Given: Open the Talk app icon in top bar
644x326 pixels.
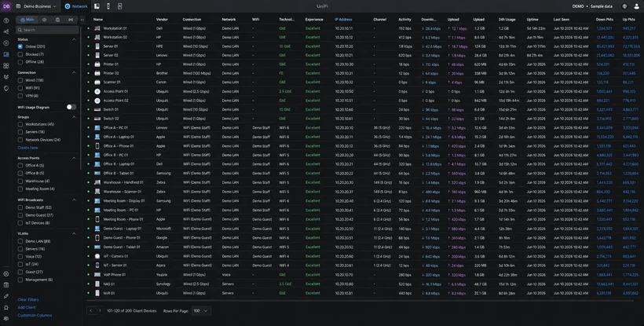Looking at the screenshot, I should pos(108,6).
